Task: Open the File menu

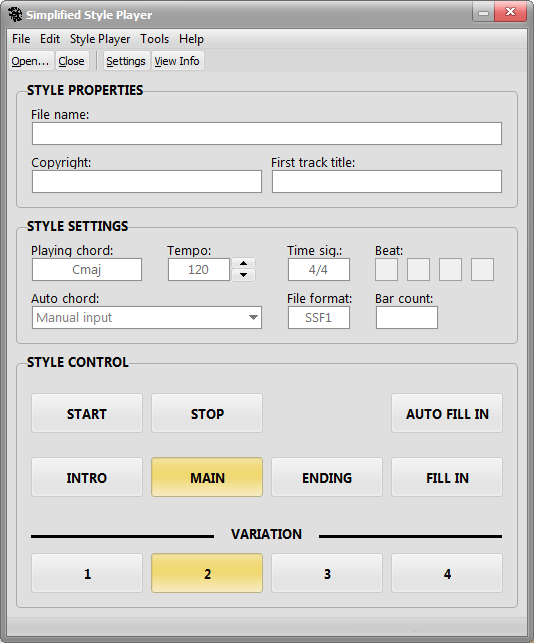Action: (21, 39)
